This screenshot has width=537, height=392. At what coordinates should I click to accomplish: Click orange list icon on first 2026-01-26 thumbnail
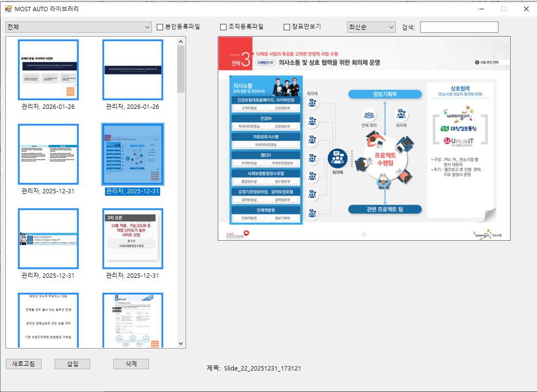[70, 92]
